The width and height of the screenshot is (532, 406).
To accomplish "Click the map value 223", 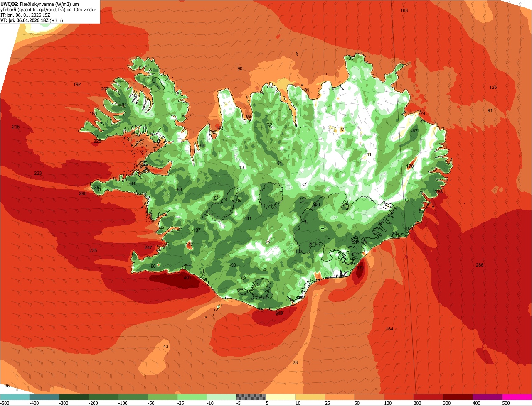I will [38, 173].
